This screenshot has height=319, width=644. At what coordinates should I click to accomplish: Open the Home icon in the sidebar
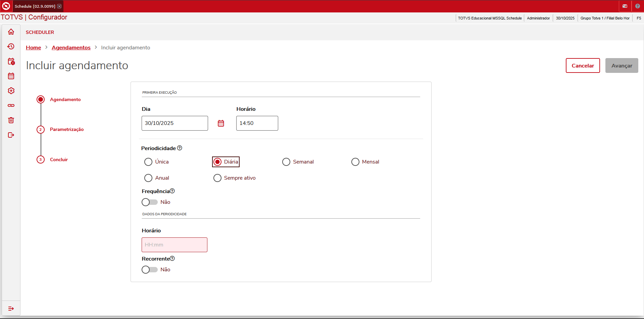(x=11, y=32)
